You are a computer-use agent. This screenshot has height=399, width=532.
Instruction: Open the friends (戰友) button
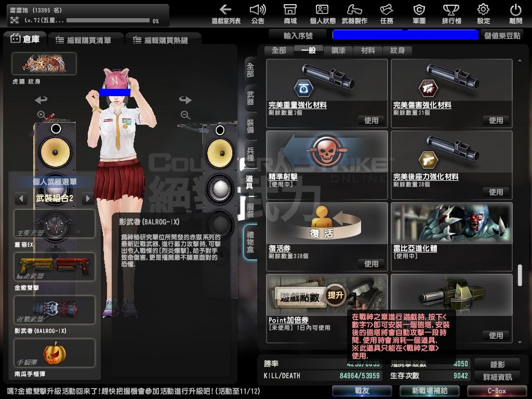coord(362,391)
